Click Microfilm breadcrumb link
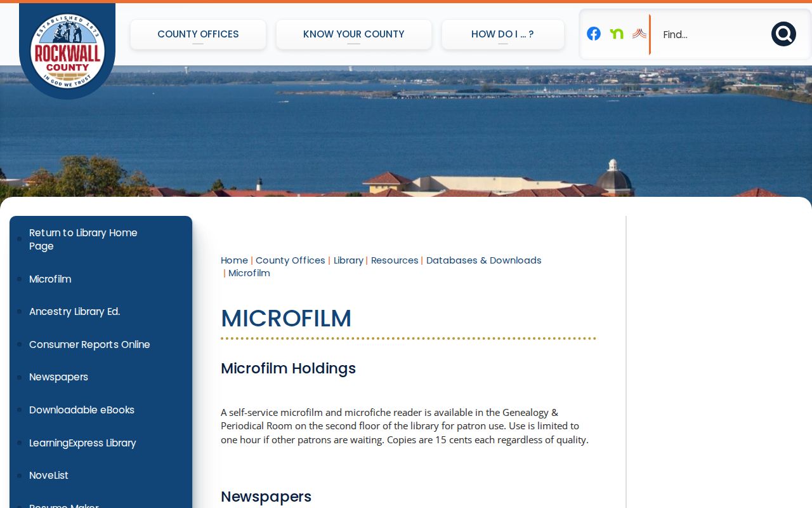The width and height of the screenshot is (812, 508). tap(249, 273)
